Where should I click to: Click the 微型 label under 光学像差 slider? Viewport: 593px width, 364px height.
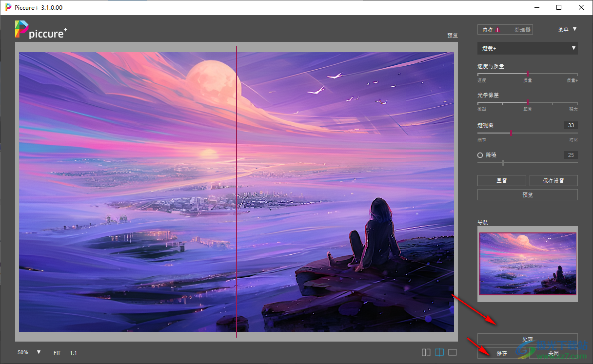[482, 109]
